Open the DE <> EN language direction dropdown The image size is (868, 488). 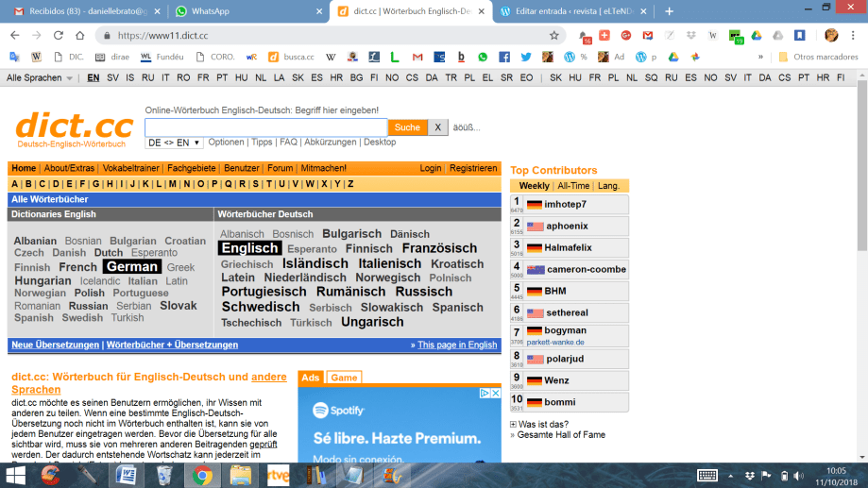point(174,143)
